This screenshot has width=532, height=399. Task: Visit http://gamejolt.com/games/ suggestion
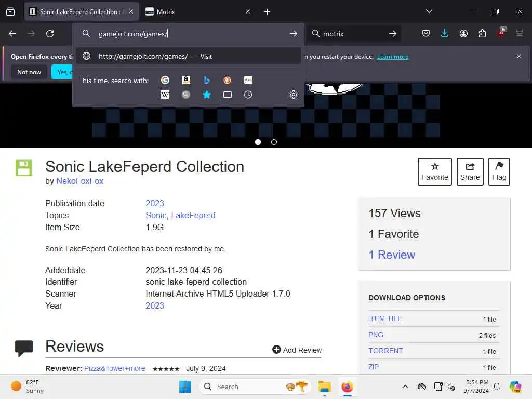[188, 56]
